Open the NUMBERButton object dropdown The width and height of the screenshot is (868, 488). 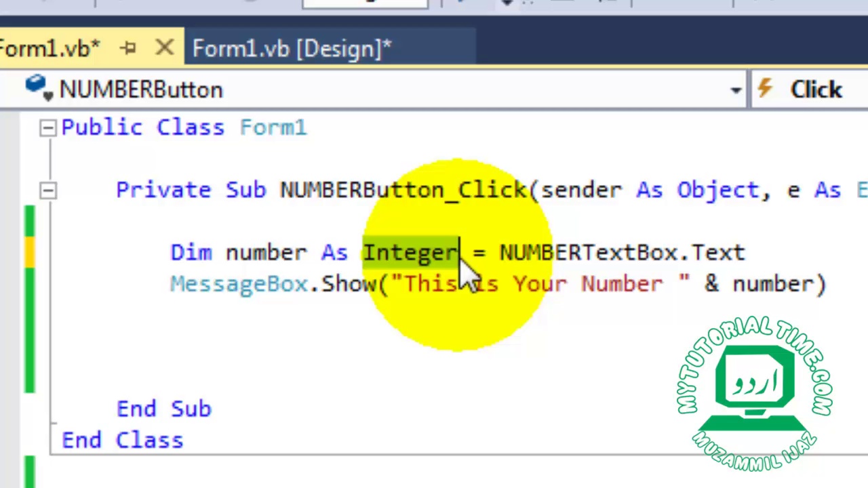[736, 90]
